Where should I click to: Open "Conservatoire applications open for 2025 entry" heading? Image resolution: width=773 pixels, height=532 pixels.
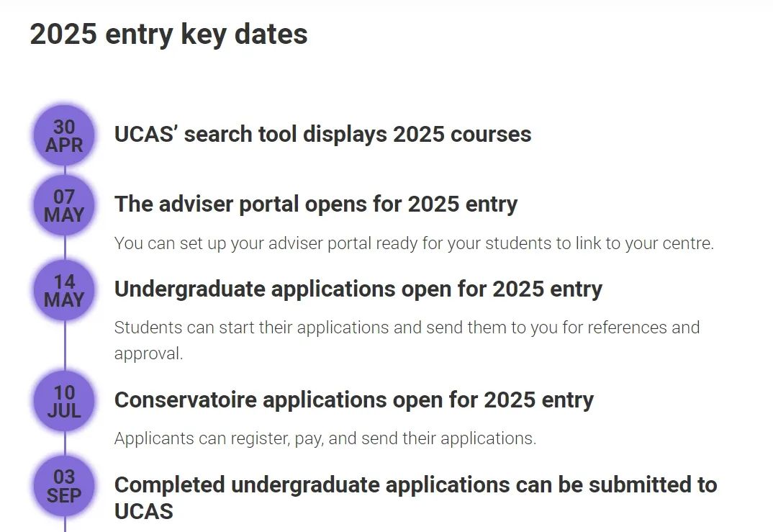(353, 400)
